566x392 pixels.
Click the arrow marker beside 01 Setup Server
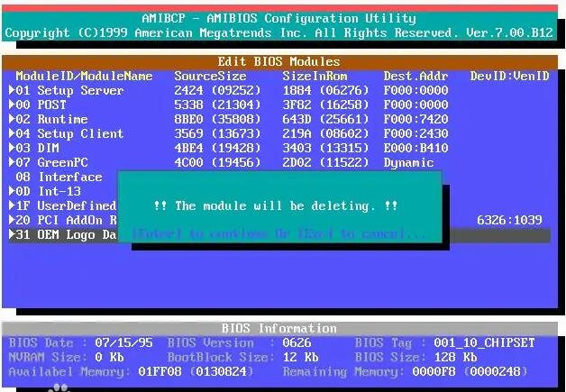12,90
